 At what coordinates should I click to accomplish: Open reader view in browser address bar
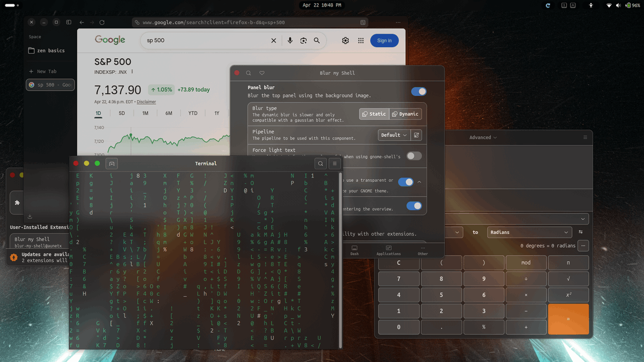coord(363,23)
